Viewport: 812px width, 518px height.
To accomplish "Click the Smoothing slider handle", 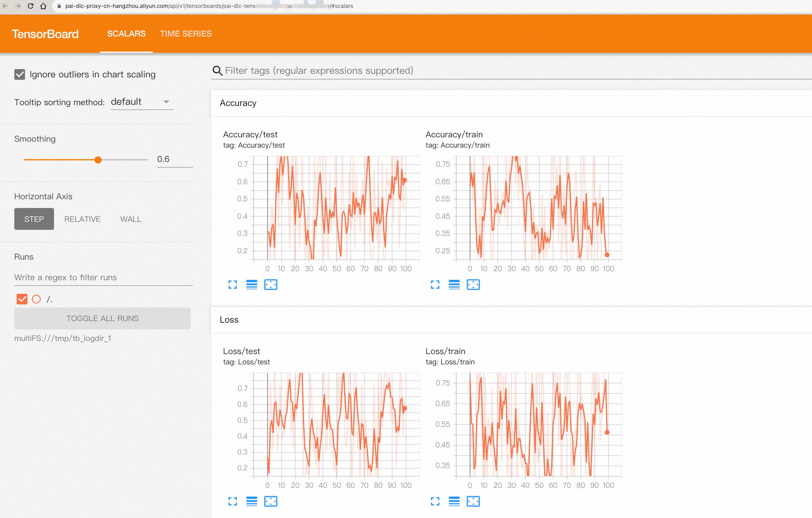I will click(x=98, y=160).
